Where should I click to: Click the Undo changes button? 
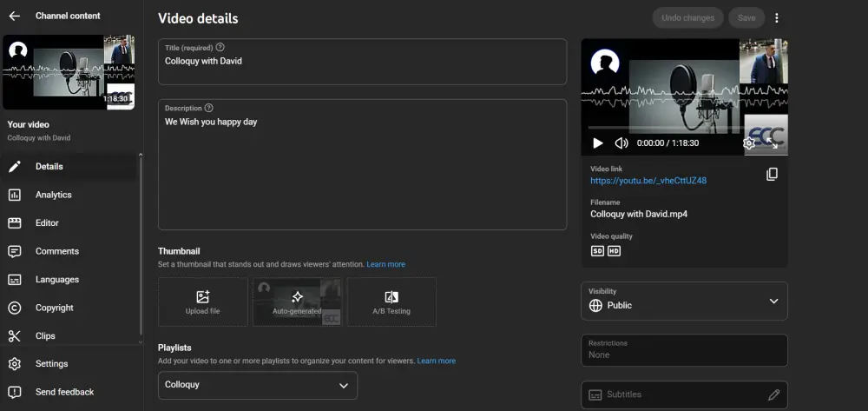(687, 17)
